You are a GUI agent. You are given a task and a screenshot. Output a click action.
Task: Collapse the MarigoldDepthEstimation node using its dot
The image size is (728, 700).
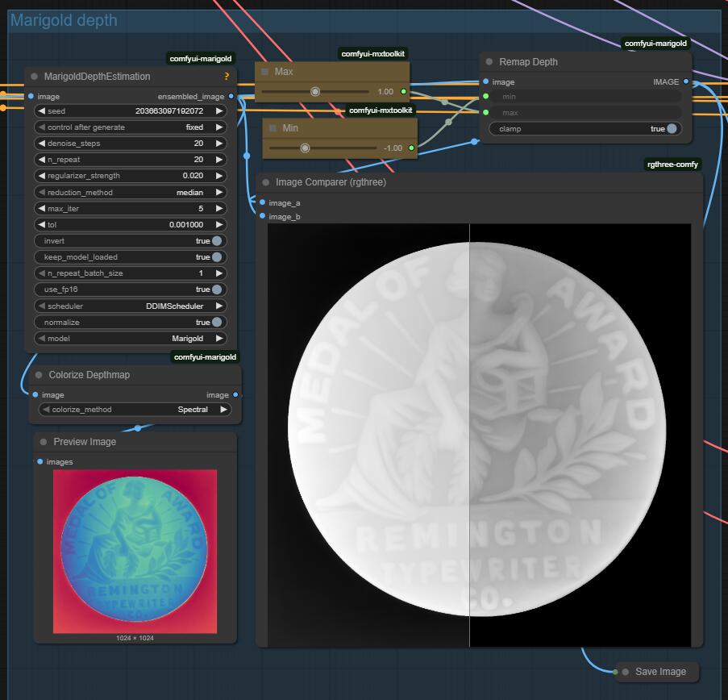click(35, 77)
